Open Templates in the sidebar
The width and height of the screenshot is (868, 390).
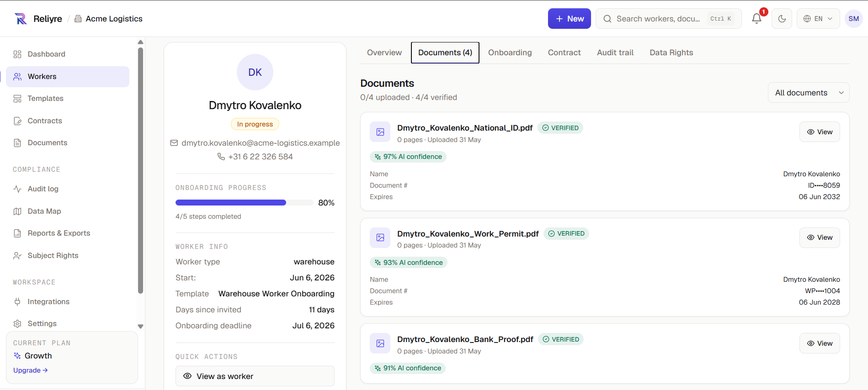pos(68,99)
